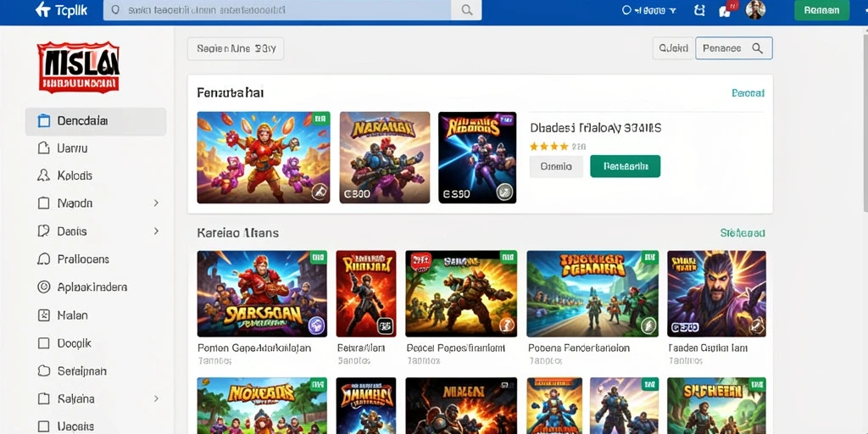868x434 pixels.
Task: Click the Aplaakinadera circular icon
Action: [43, 287]
